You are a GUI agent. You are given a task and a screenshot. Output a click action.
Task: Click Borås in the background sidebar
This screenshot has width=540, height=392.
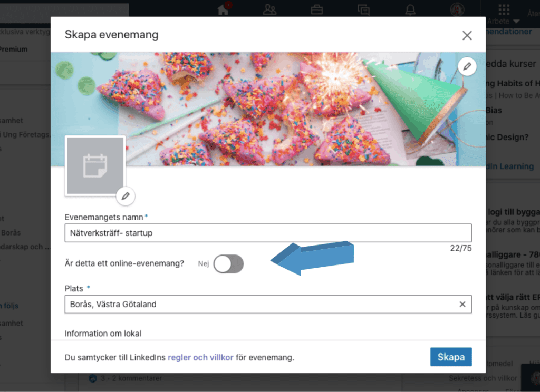[11, 233]
